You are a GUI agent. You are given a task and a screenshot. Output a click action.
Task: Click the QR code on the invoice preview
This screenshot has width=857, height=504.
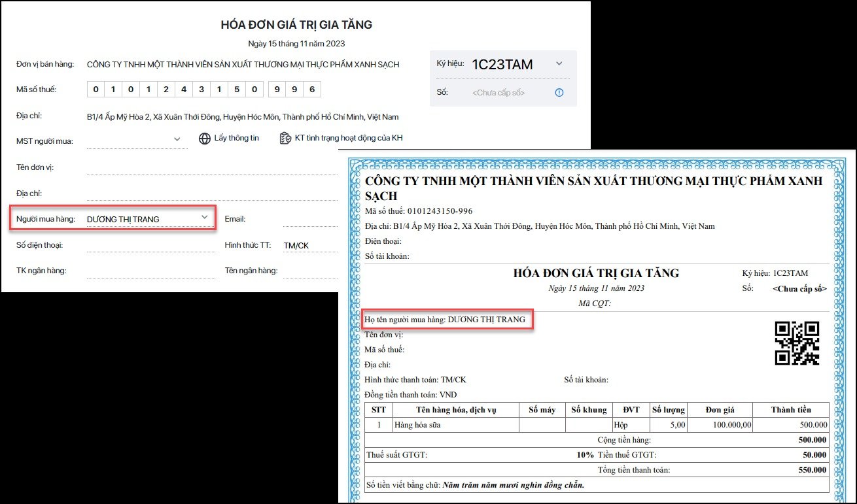point(797,343)
